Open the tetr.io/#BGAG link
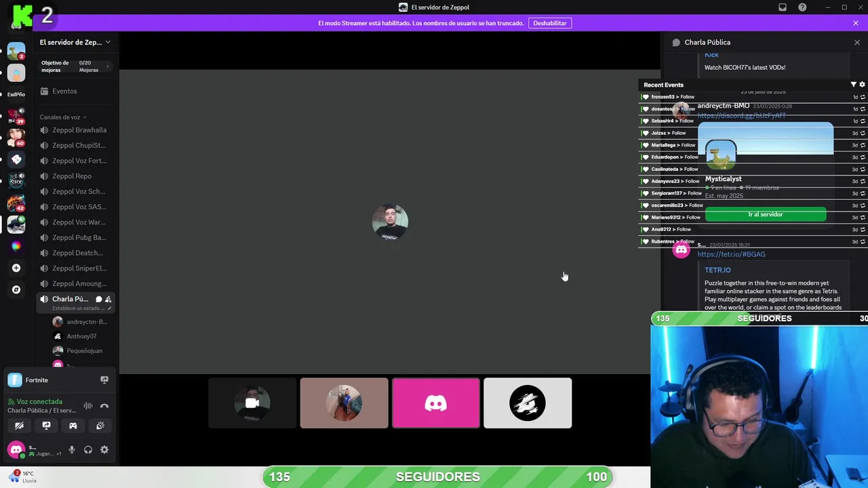The width and height of the screenshot is (868, 488). click(731, 254)
